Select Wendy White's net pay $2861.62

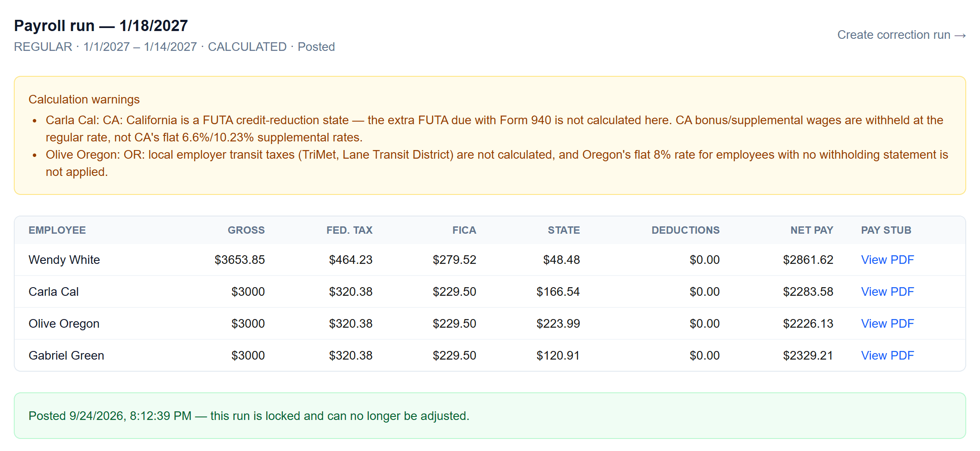808,260
